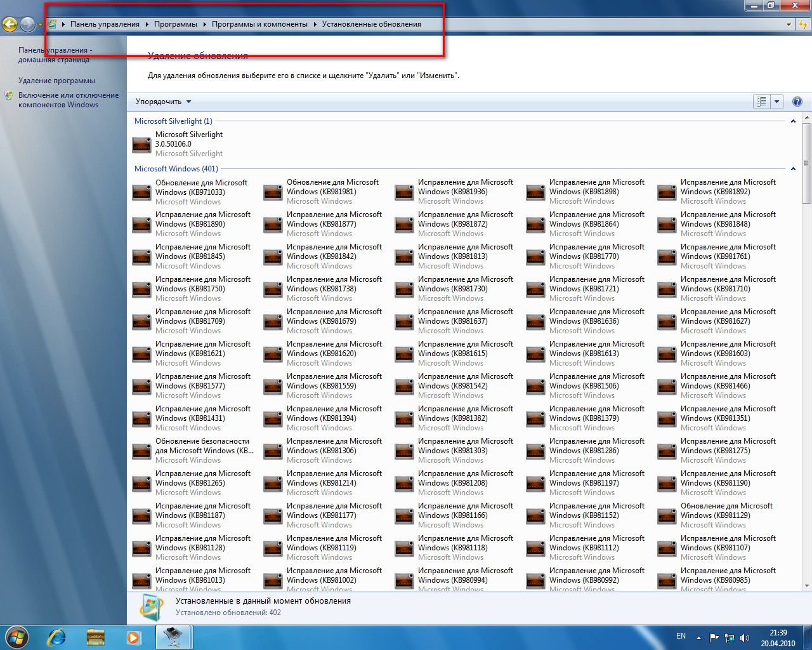Open 'Включение или отключение компонентов Windows' link
Image resolution: width=812 pixels, height=650 pixels.
click(69, 100)
